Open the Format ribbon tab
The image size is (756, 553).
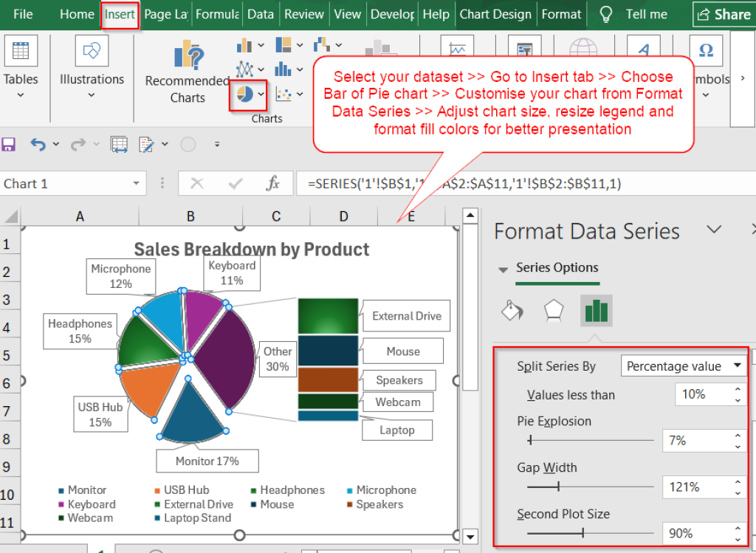click(561, 14)
